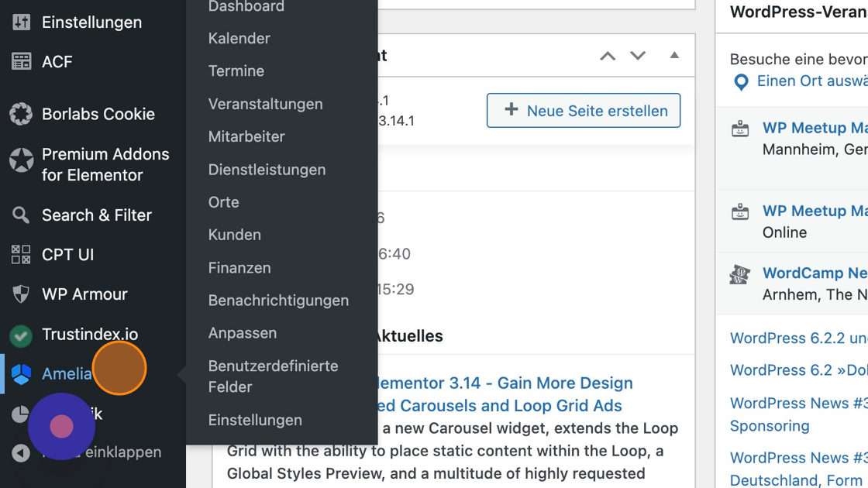Open the WordPress 6.2 »Dolphy« news link
Screen dimensions: 868x488
799,369
